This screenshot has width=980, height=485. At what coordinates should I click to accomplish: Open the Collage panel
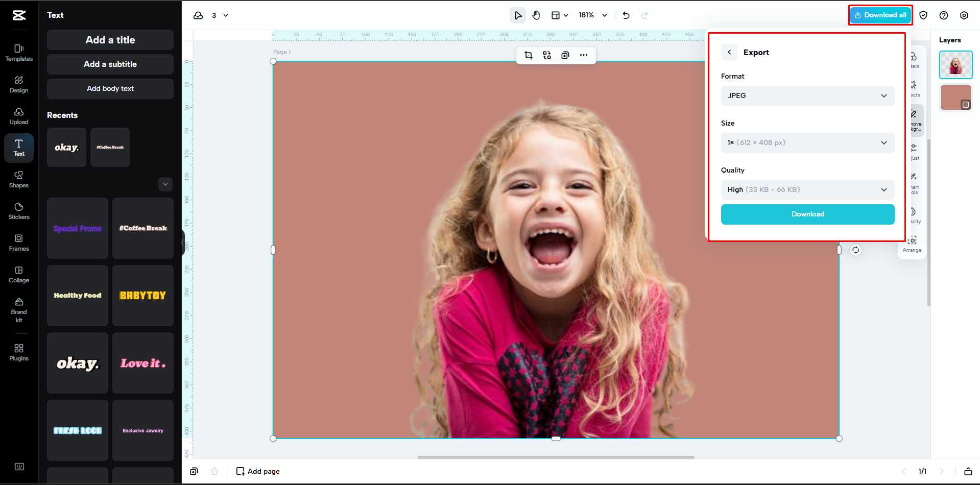pyautogui.click(x=18, y=274)
